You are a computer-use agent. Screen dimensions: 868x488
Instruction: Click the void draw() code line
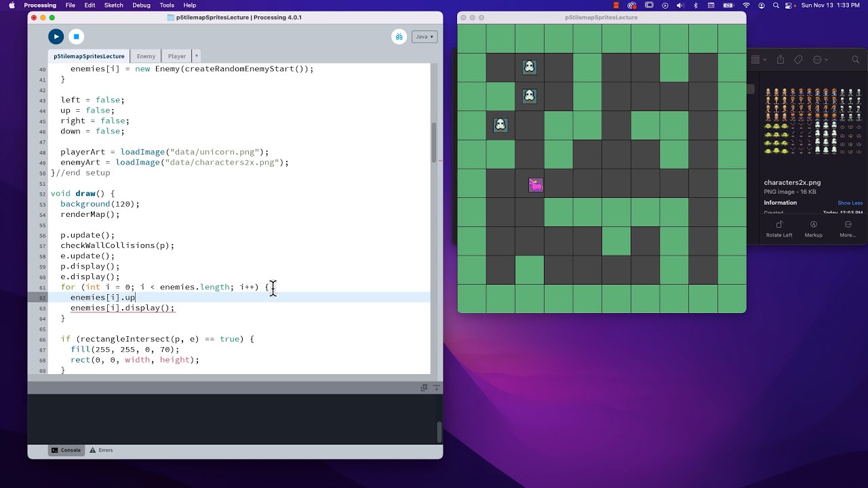click(83, 193)
